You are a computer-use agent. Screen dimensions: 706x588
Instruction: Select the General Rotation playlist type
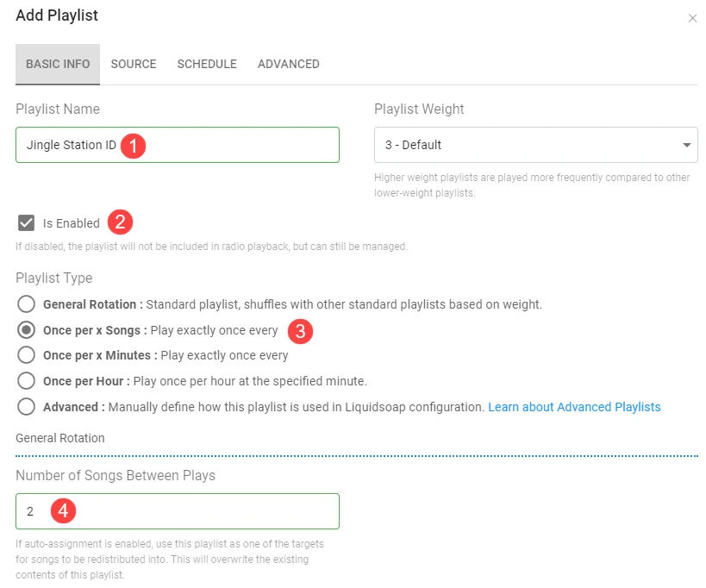point(27,304)
